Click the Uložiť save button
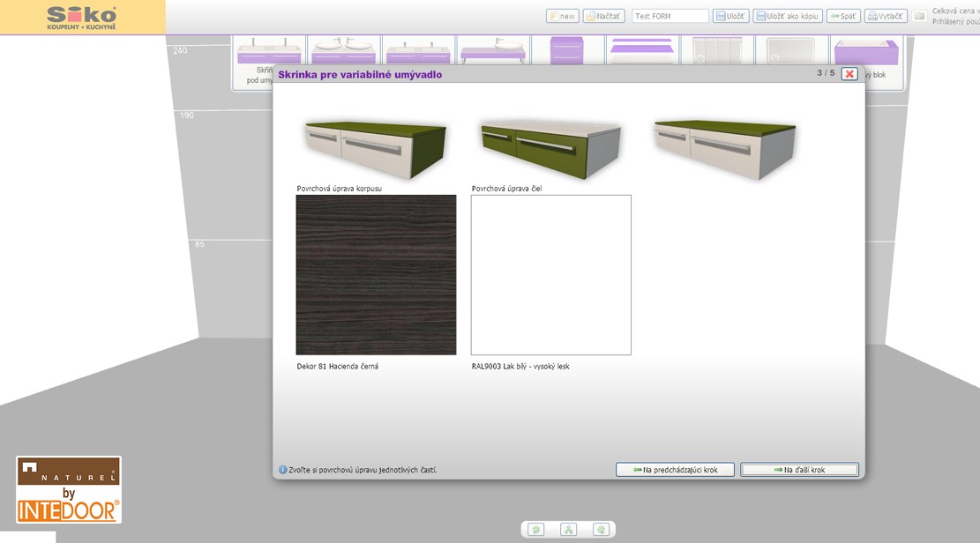Viewport: 980px width, 543px height. [730, 16]
